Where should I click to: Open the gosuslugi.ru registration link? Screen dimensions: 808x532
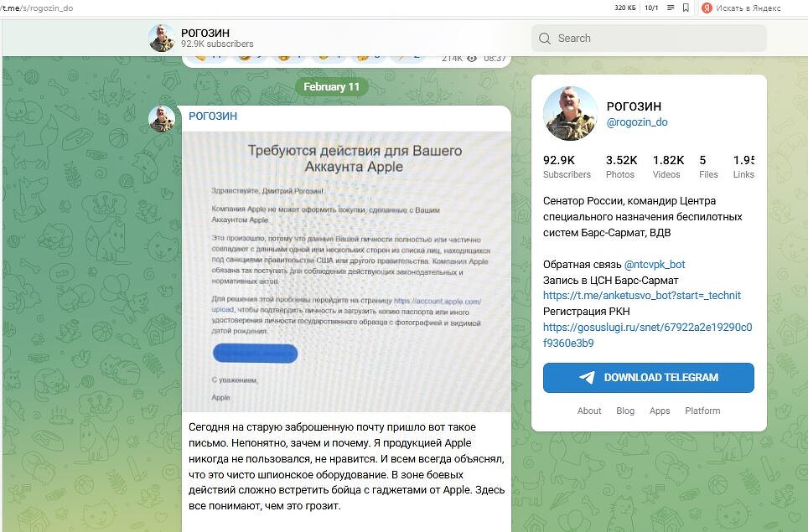[x=647, y=335]
